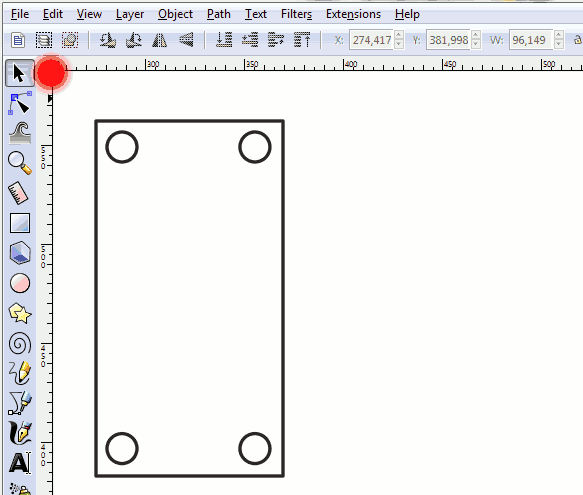This screenshot has height=495, width=583.
Task: Select the bottom-right circle on canvas
Action: [255, 449]
